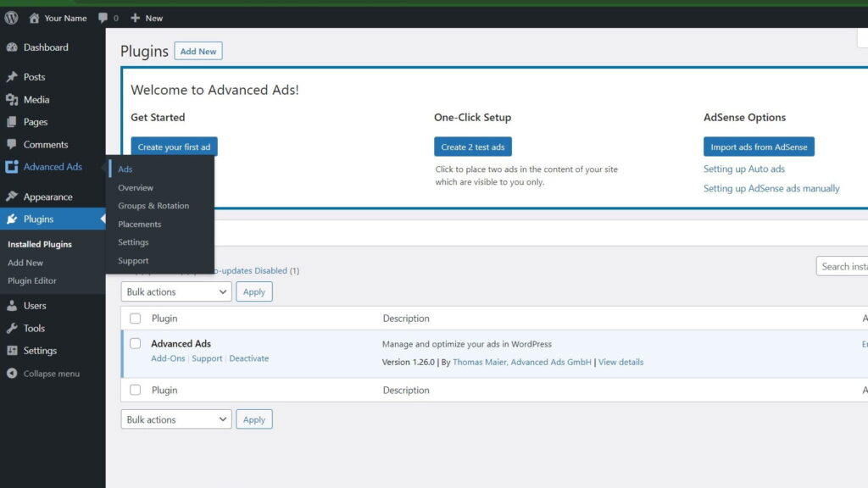This screenshot has height=488, width=868.
Task: Click the Tools wrench icon
Action: pyautogui.click(x=12, y=328)
